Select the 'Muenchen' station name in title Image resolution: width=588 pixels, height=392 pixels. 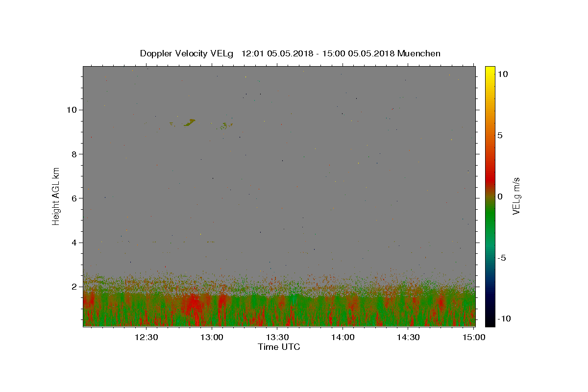[419, 53]
